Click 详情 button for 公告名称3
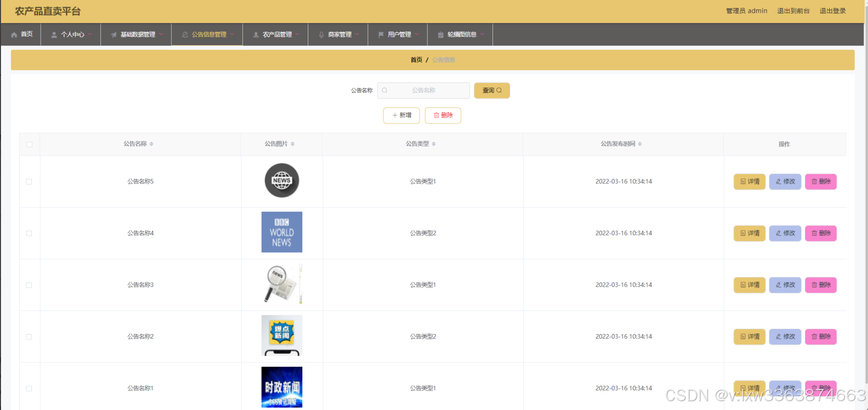The width and height of the screenshot is (868, 410). (x=749, y=285)
